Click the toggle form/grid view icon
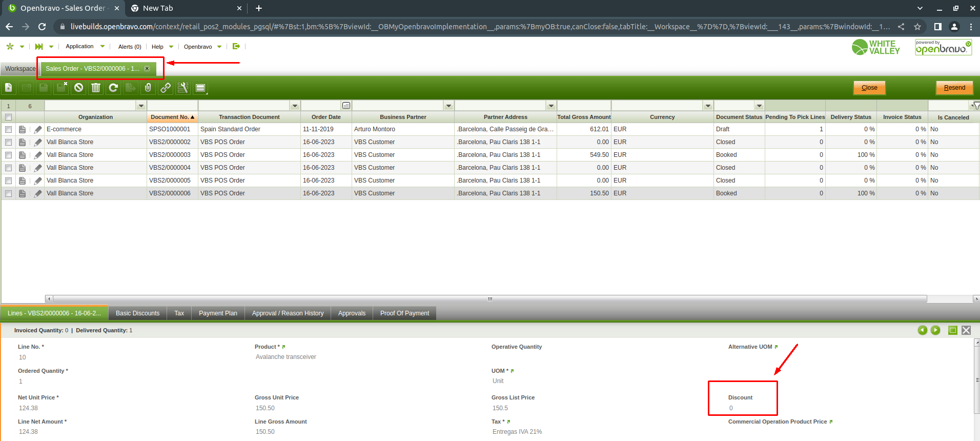The image size is (980, 441). 200,88
